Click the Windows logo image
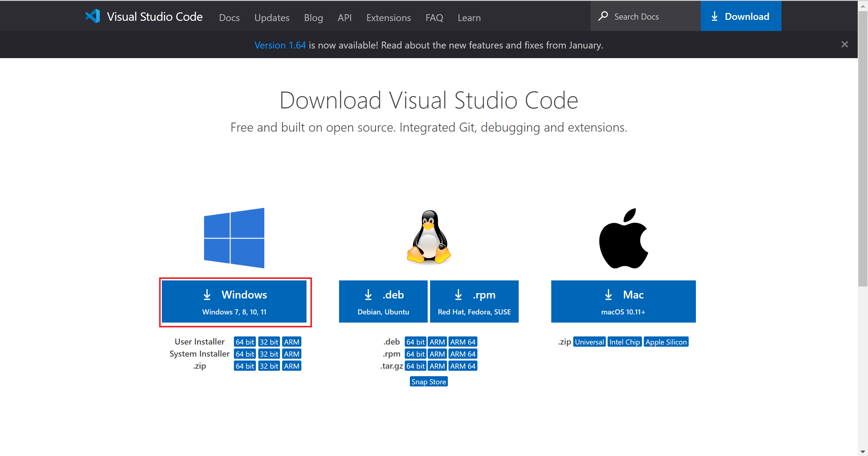 [234, 238]
